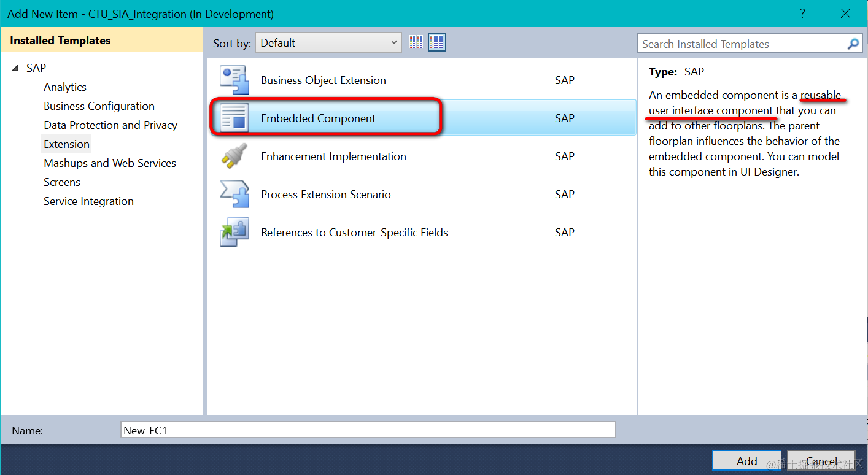
Task: Pick the References to Customer-Specific Fields icon
Action: (234, 232)
